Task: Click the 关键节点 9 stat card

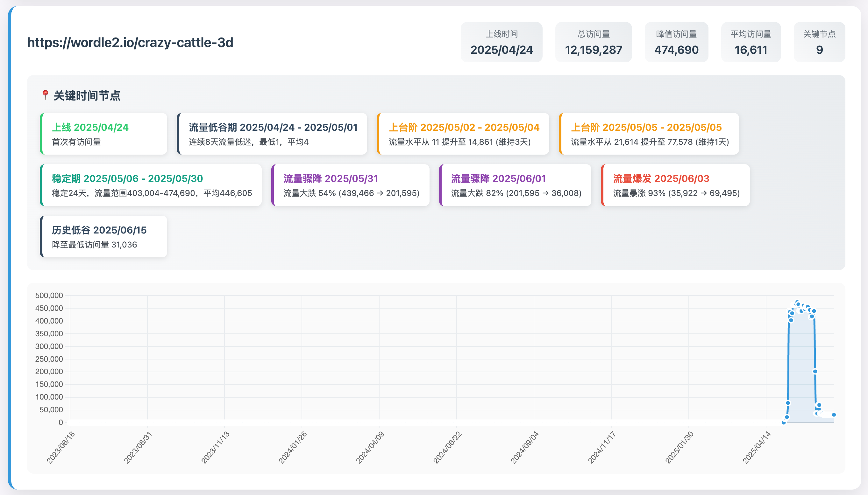Action: [819, 42]
